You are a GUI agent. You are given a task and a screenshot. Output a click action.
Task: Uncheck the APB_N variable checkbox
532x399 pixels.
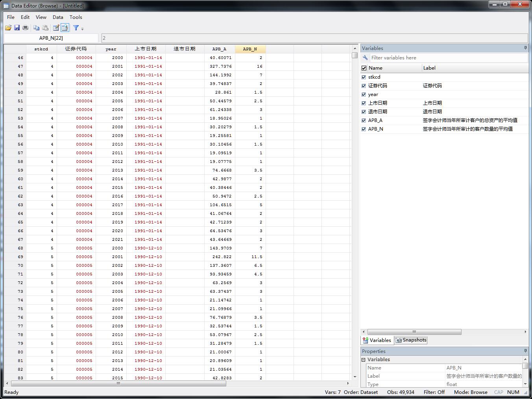click(x=364, y=129)
